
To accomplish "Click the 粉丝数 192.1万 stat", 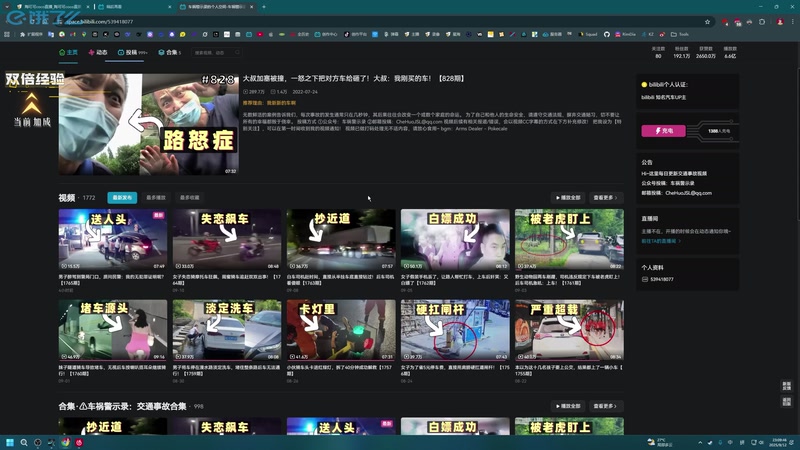I will [x=682, y=53].
